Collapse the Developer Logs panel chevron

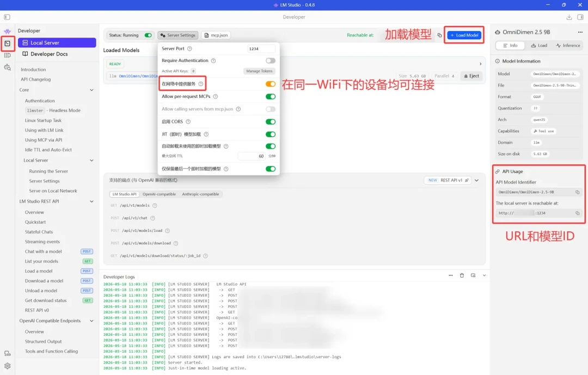pyautogui.click(x=484, y=275)
